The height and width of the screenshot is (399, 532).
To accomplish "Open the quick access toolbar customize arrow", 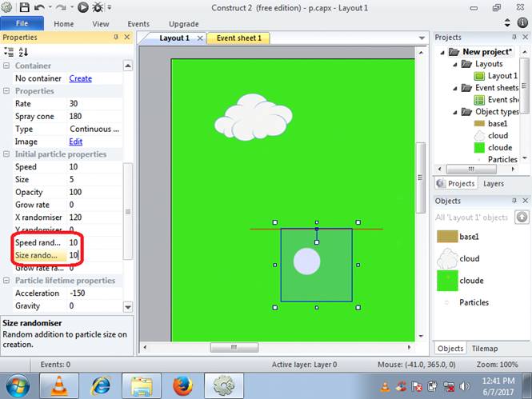I will coord(110,7).
